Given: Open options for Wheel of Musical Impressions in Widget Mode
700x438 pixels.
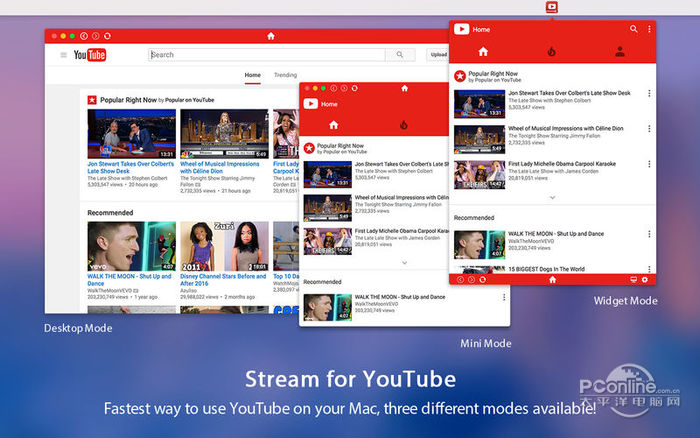Looking at the screenshot, I should (x=649, y=129).
